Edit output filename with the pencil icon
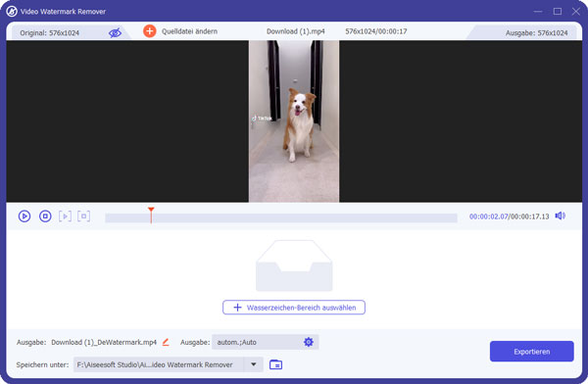Screen dimensions: 588x384 tap(166, 342)
